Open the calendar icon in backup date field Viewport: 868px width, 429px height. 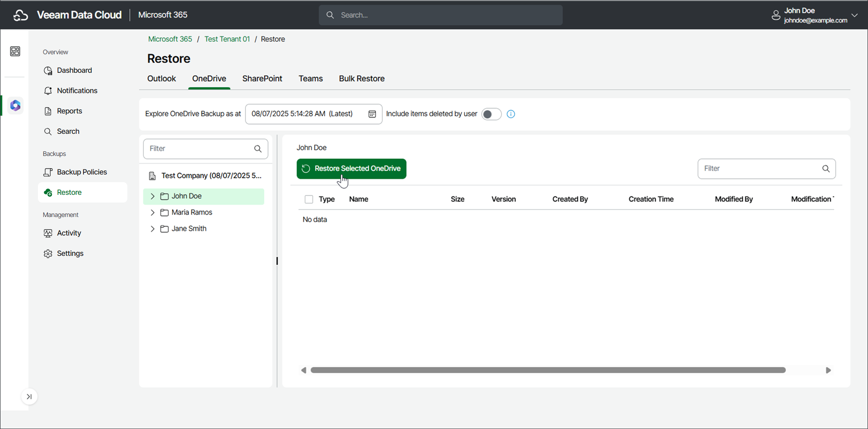372,114
